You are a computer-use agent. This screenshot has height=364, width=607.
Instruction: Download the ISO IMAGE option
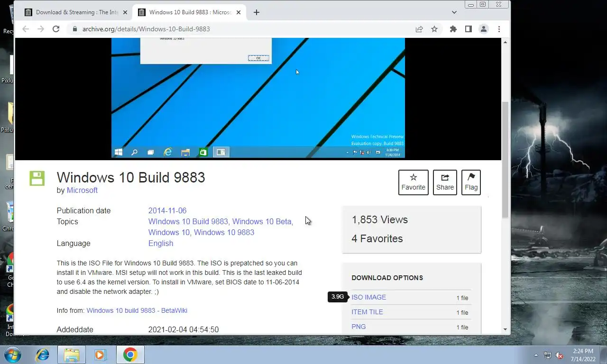click(x=368, y=297)
